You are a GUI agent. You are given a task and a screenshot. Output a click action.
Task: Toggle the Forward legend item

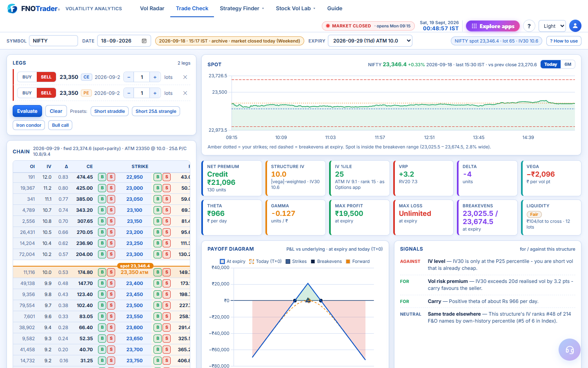point(358,261)
